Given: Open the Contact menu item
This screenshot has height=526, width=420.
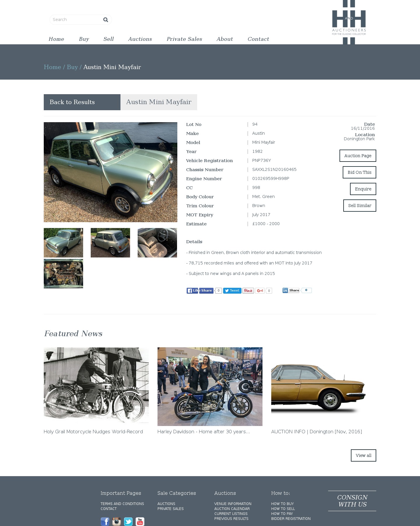Looking at the screenshot, I should [x=258, y=39].
